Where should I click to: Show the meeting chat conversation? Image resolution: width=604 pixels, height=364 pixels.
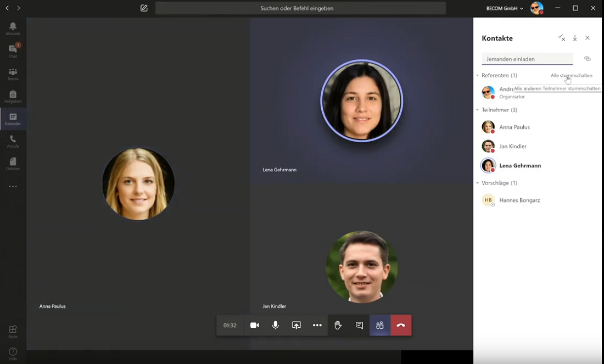pos(359,325)
